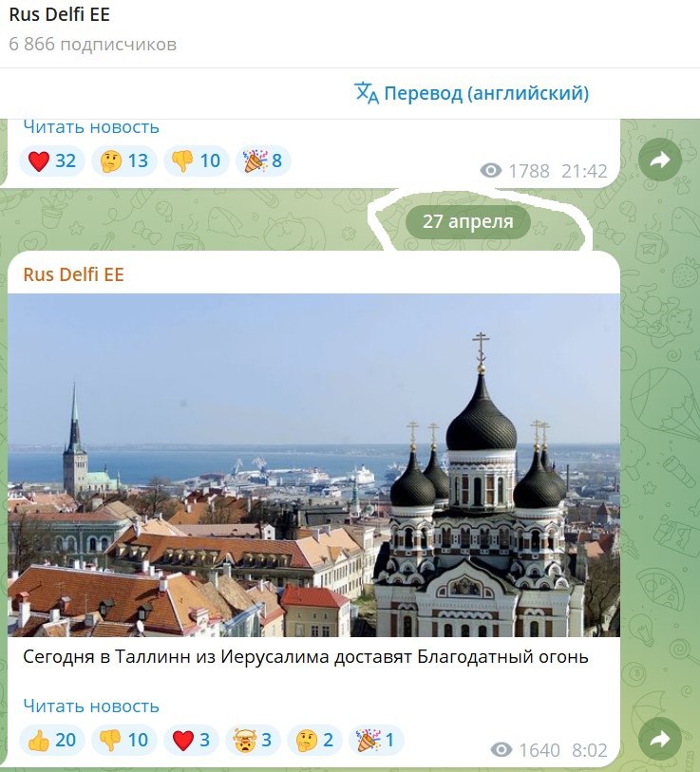This screenshot has width=700, height=772.
Task: Click Rus Delfi EE sender name in post
Action: pos(73,274)
